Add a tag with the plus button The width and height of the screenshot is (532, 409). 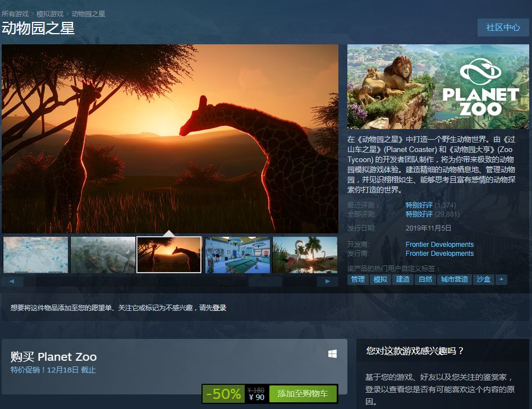501,279
